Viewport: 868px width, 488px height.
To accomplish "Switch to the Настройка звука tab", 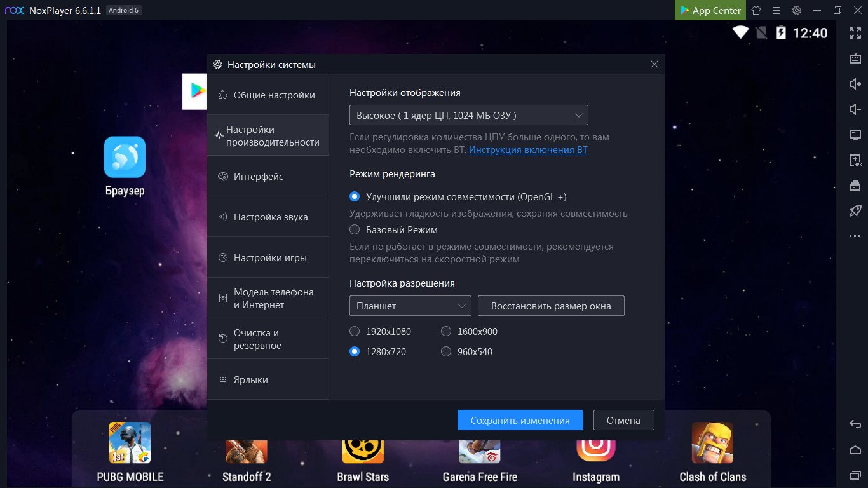I will tap(268, 217).
